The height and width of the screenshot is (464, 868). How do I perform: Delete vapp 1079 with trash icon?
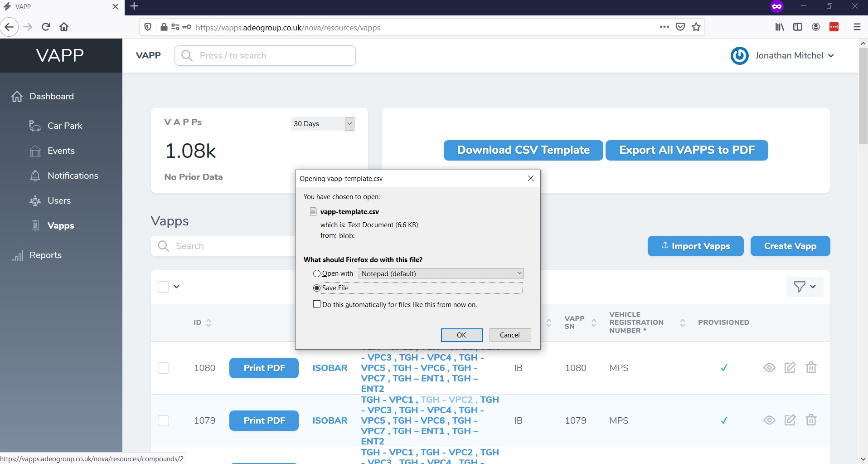[811, 420]
